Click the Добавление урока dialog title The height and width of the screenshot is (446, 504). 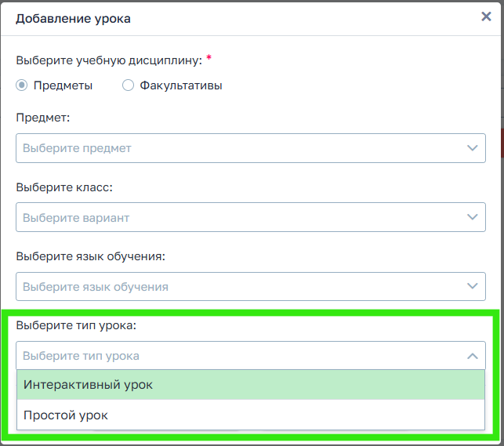click(73, 18)
